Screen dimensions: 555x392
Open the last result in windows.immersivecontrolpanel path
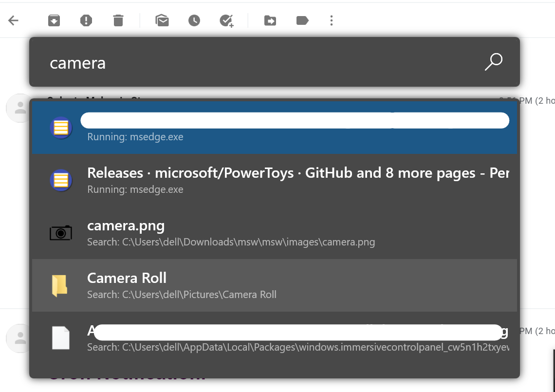click(274, 338)
